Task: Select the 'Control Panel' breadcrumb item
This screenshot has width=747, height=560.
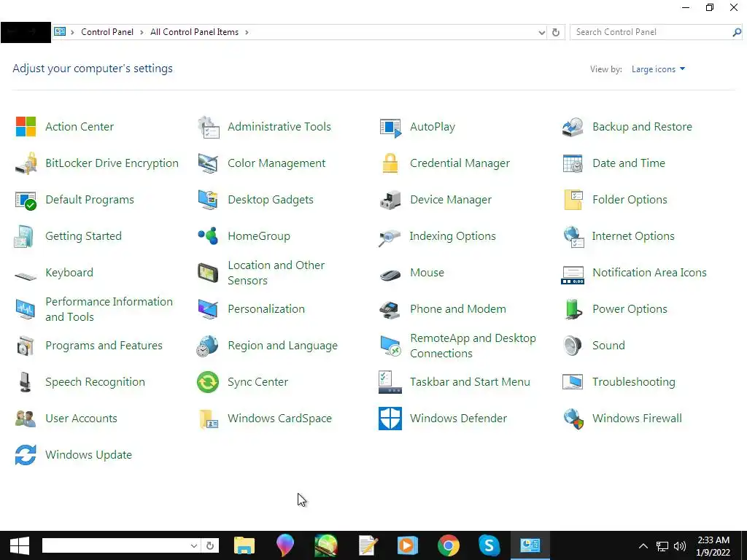Action: tap(107, 32)
